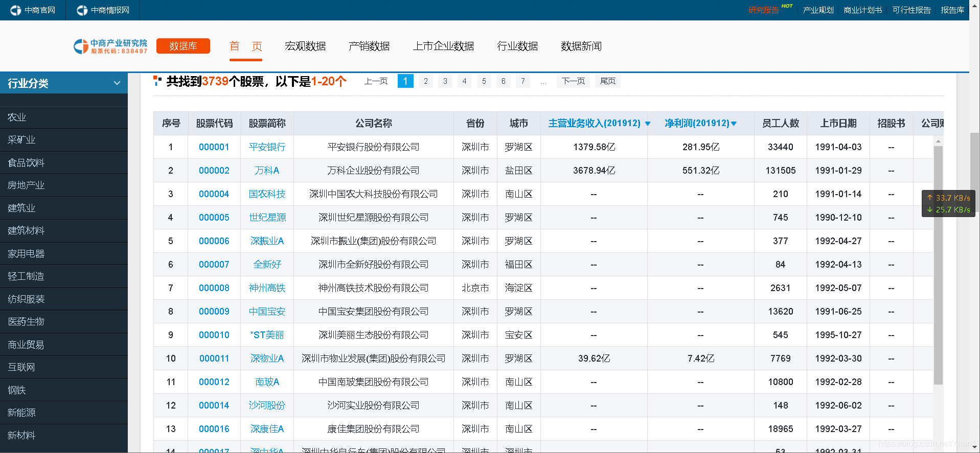Open 深物业A stock link
The width and height of the screenshot is (980, 453).
point(267,359)
